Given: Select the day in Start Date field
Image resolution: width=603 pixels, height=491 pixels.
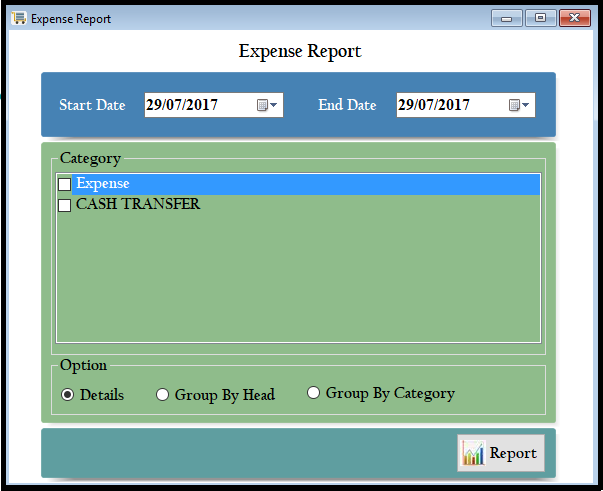Looking at the screenshot, I should 155,105.
